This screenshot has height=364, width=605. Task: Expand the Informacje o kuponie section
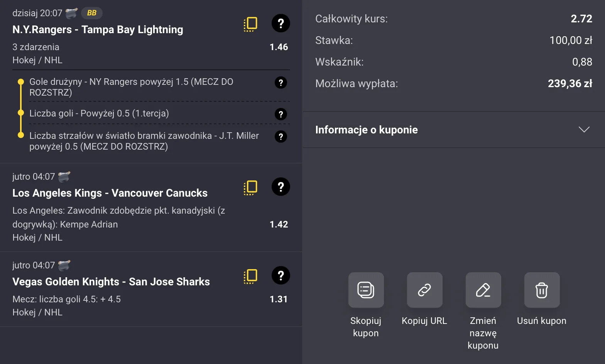(584, 130)
